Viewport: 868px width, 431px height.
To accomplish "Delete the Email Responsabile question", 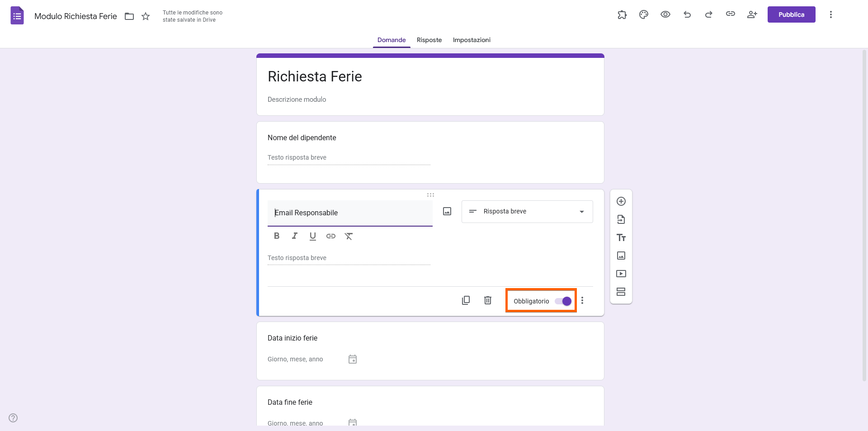I will 487,300.
